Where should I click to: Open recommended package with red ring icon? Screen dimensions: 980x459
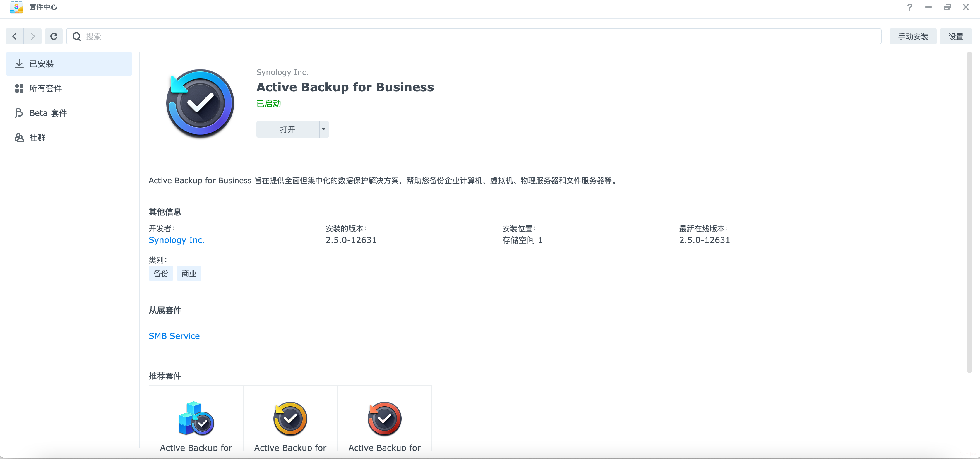click(385, 418)
